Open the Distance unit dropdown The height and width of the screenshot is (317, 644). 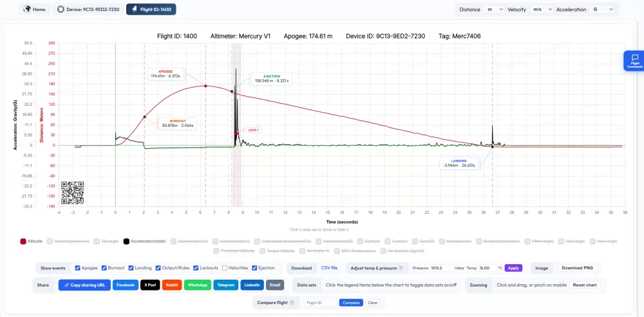point(494,10)
